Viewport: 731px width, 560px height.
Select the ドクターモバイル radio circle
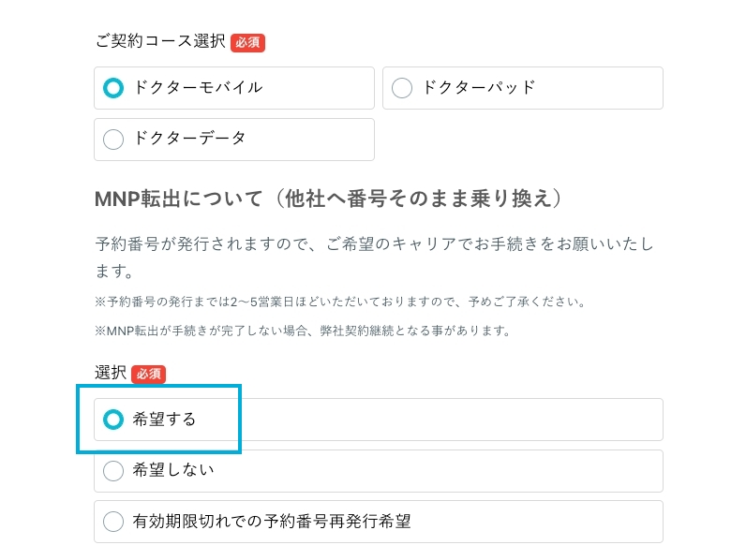click(113, 88)
